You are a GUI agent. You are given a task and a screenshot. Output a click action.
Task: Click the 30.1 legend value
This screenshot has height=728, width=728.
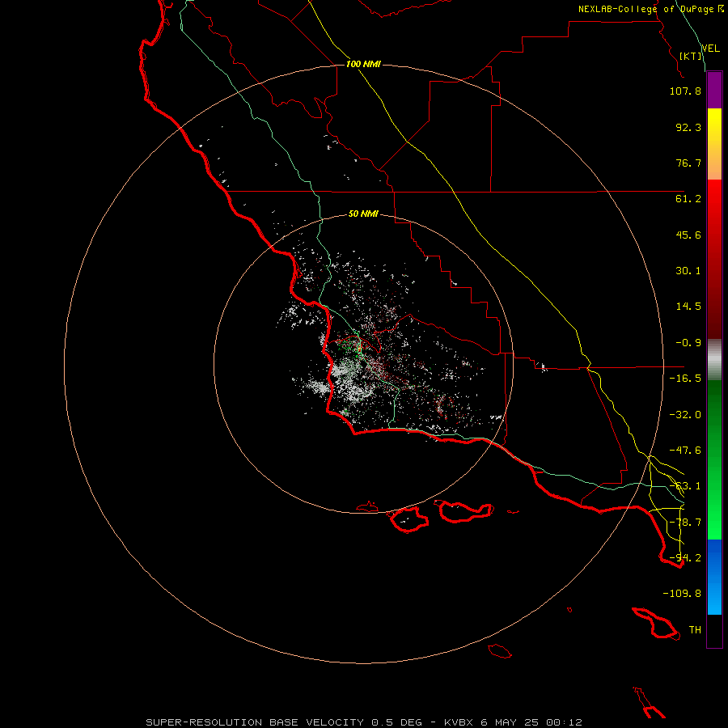click(688, 271)
